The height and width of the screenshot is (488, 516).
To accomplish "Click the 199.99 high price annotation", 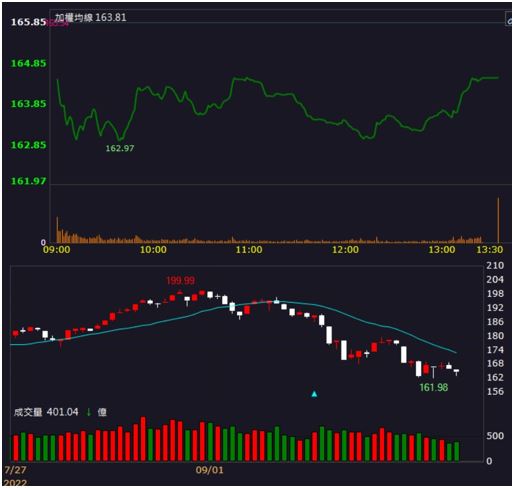I will click(x=180, y=280).
